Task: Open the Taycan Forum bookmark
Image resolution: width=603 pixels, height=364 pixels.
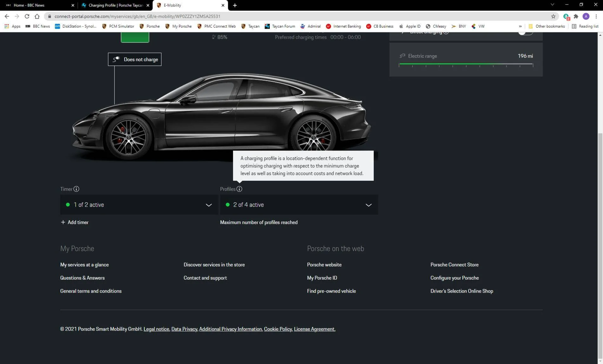Action: pos(280,26)
